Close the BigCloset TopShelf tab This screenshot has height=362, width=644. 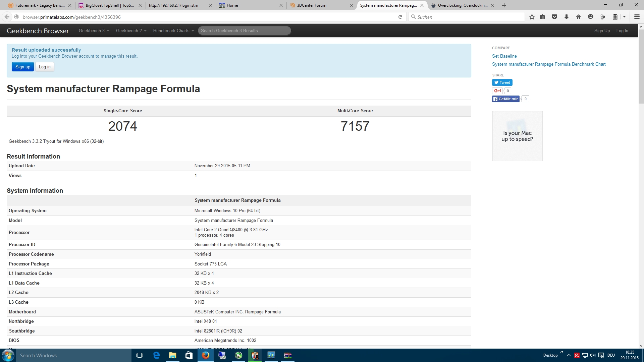pyautogui.click(x=140, y=5)
